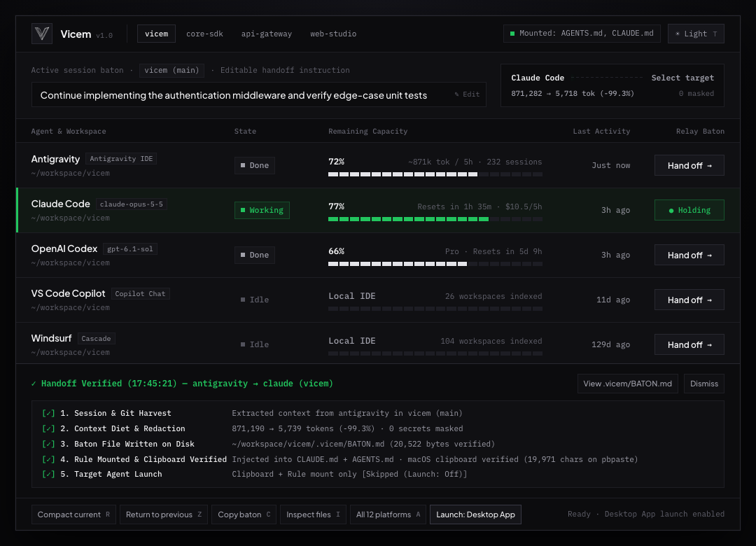The height and width of the screenshot is (546, 756).
Task: Show All 12 platforms
Action: coord(388,514)
